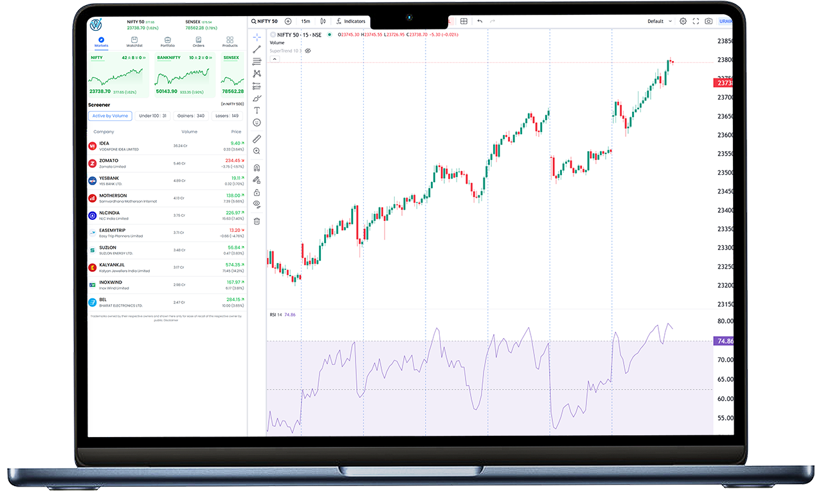Viewport: 823px width, 504px height.
Task: Switch to the Portfolio tab
Action: (167, 42)
